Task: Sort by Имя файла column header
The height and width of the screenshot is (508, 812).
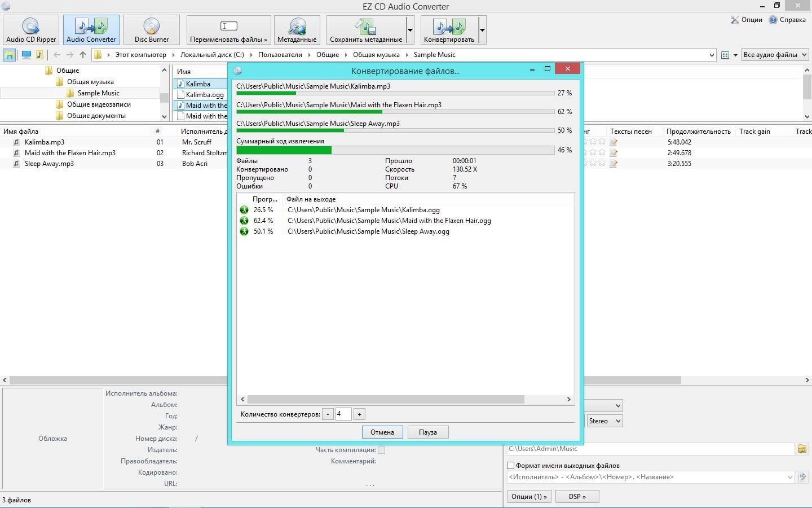Action: [x=21, y=132]
